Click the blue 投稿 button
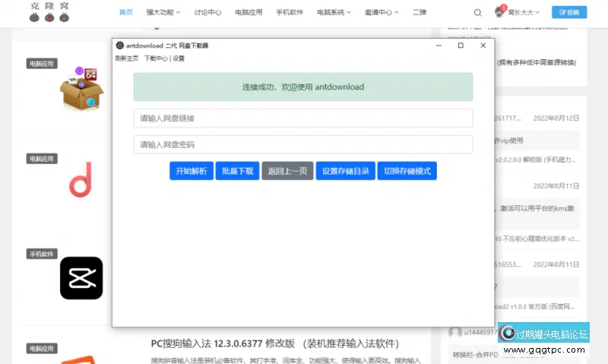Viewport: 608px width, 364px height. tap(569, 12)
